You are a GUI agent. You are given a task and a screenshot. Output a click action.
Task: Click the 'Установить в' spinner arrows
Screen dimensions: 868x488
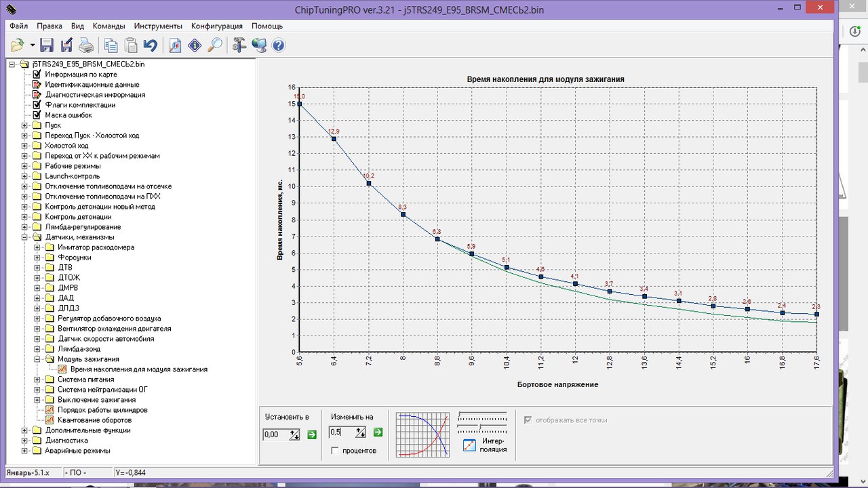pyautogui.click(x=295, y=434)
